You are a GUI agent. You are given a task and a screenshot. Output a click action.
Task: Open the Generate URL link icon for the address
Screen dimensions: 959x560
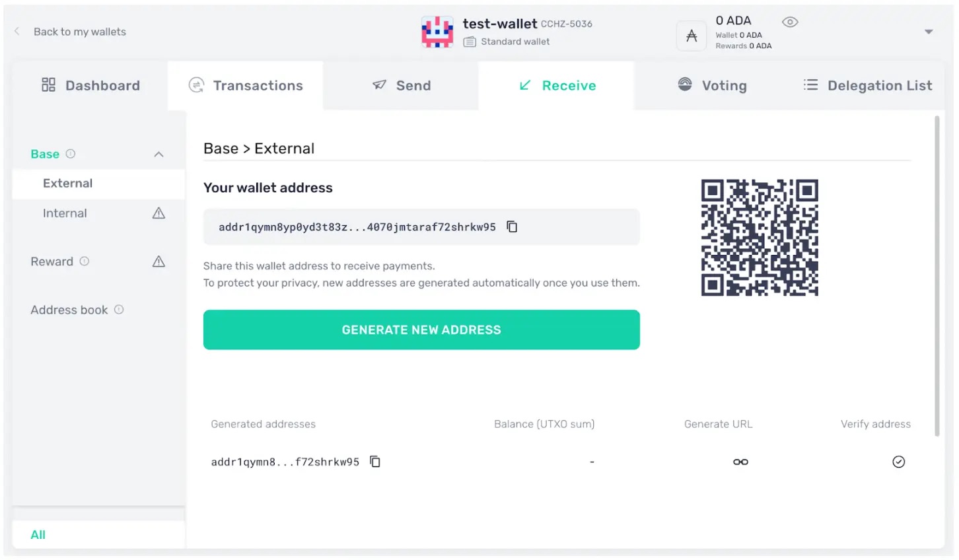click(740, 462)
